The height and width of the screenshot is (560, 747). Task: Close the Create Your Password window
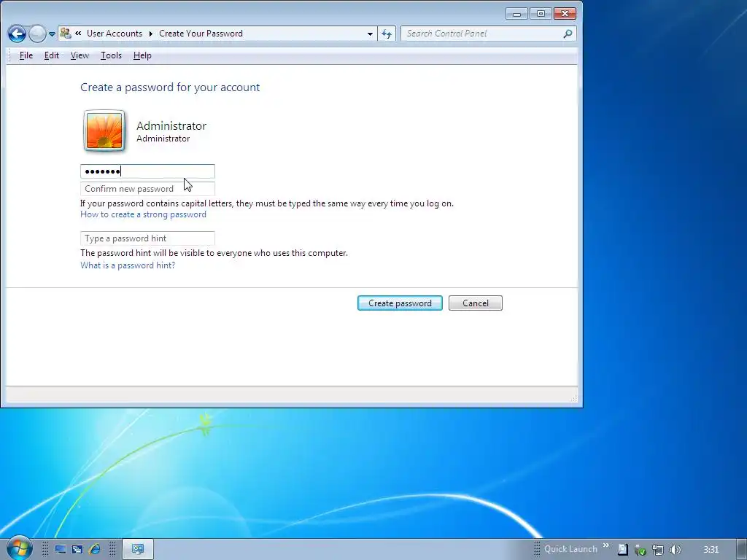[x=565, y=14]
